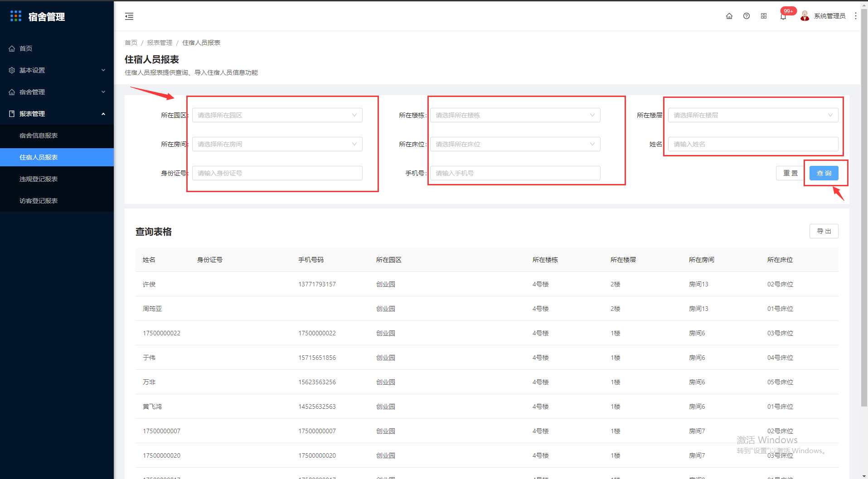Image resolution: width=868 pixels, height=479 pixels.
Task: Open 违规登记报表 menu item
Action: pyautogui.click(x=57, y=179)
